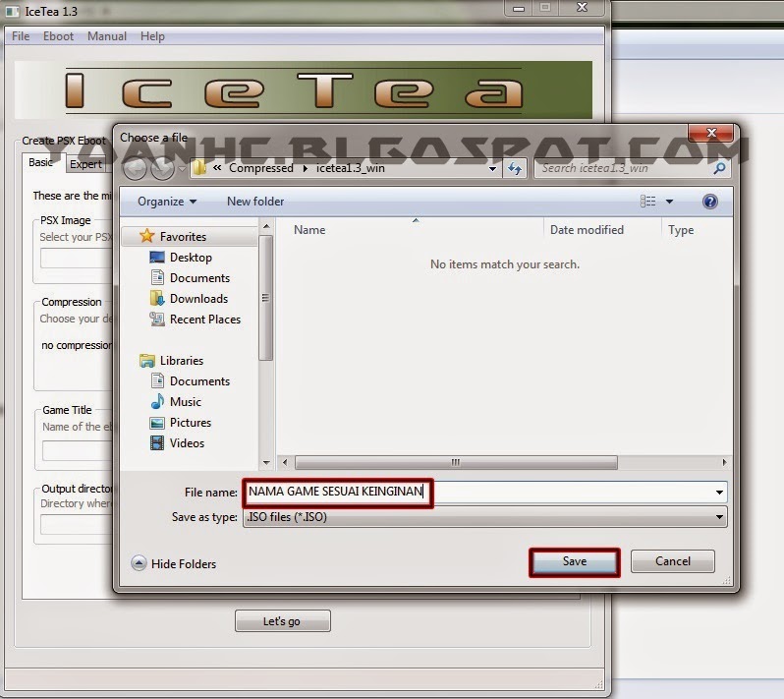Click Hide Folders toggle button

click(x=174, y=564)
